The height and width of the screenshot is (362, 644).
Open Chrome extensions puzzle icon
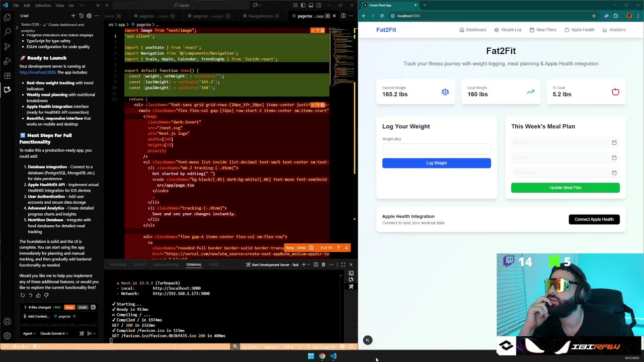coord(615,16)
